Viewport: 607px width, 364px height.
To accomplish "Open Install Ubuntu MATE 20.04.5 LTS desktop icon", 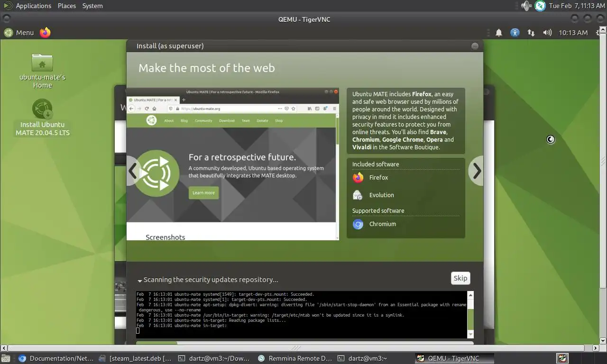I will [42, 118].
